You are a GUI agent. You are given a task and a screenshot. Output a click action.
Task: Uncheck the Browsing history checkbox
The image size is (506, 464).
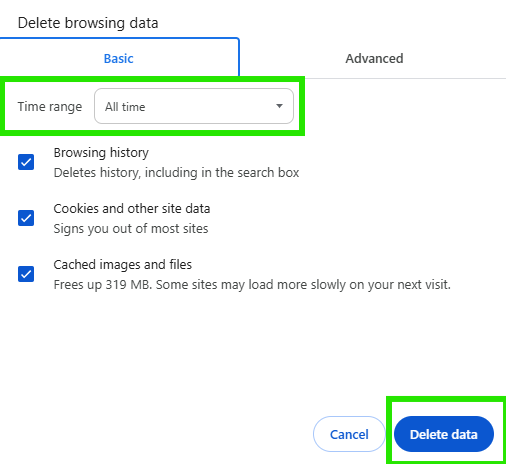tap(26, 162)
